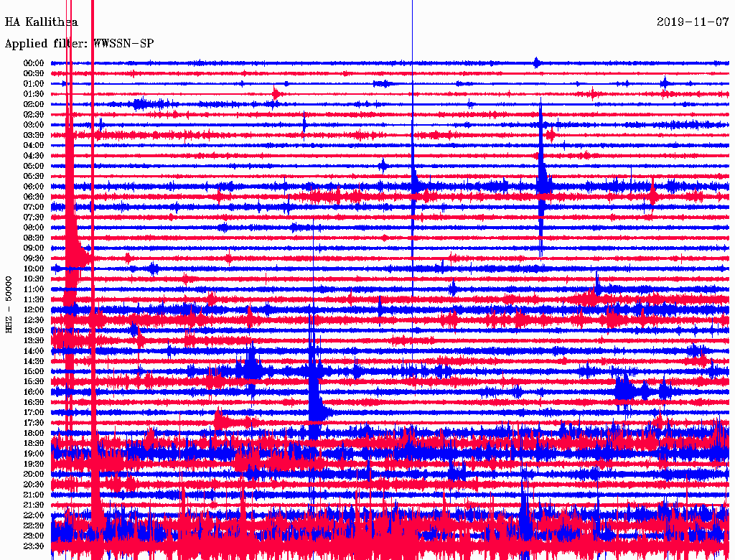Click the 17:30 time label
Screen dimensions: 735x560
[x=34, y=423]
